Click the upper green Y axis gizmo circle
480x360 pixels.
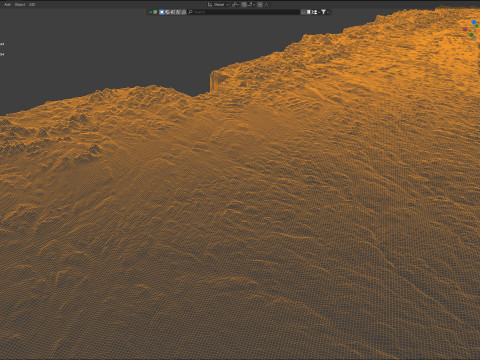point(477,26)
